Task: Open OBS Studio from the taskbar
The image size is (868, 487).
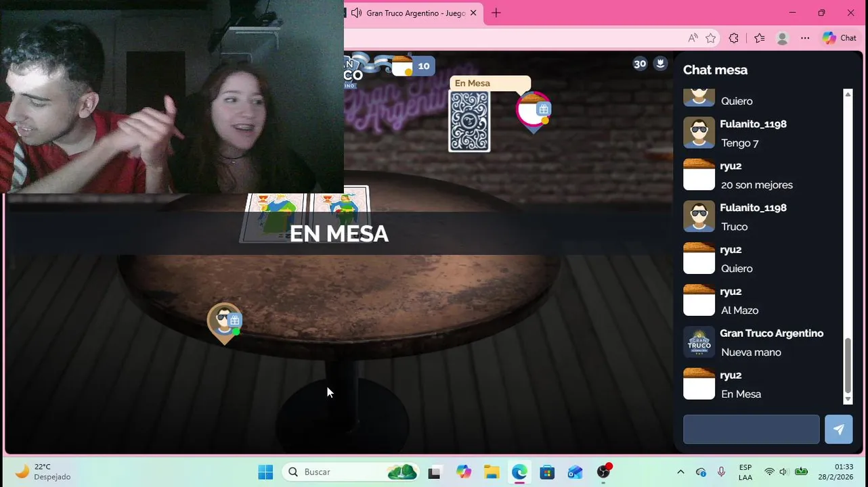Action: (x=603, y=472)
